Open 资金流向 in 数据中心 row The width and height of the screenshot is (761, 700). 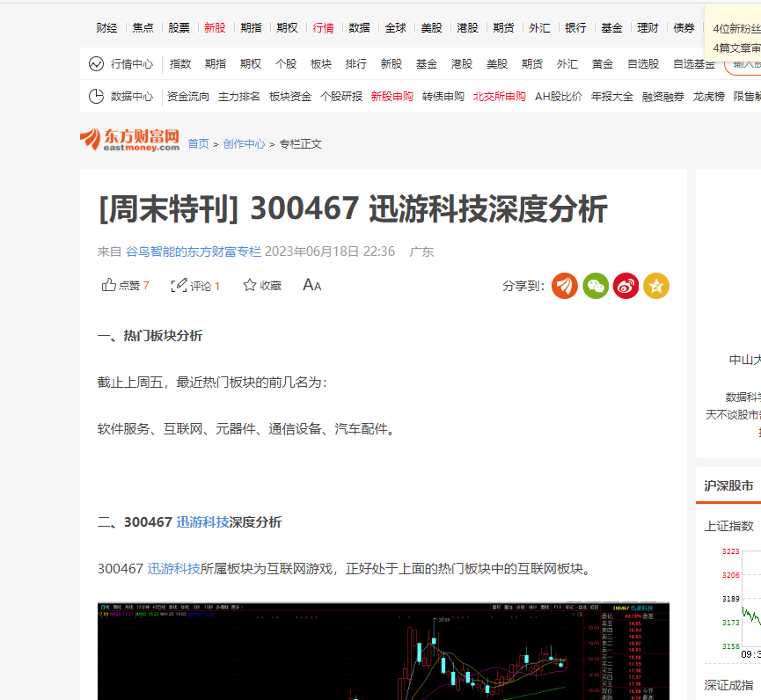point(187,97)
